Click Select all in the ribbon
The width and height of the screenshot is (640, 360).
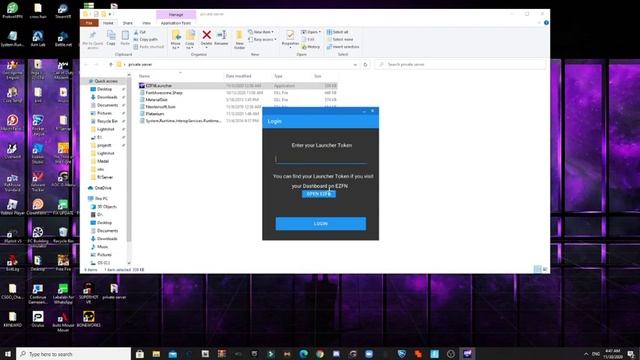coord(338,32)
